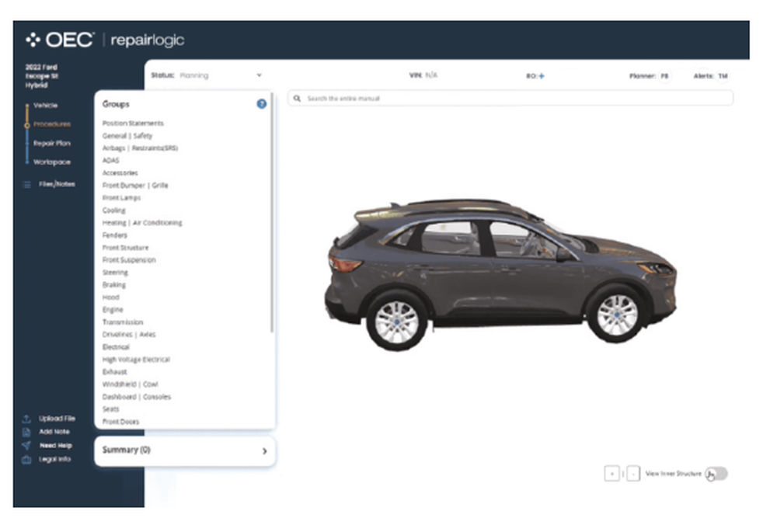Zoom out using the minus button
The image size is (777, 532).
(633, 474)
